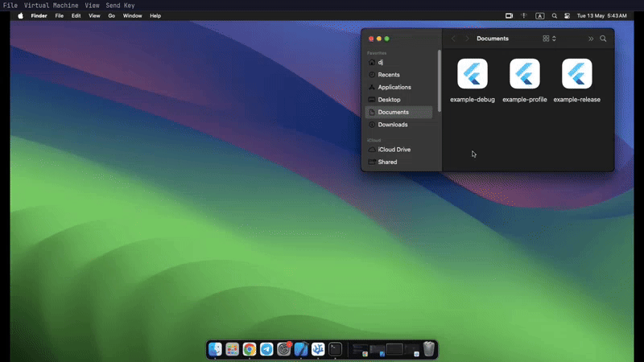
Task: Launch Xcode from the Dock
Action: point(301,349)
